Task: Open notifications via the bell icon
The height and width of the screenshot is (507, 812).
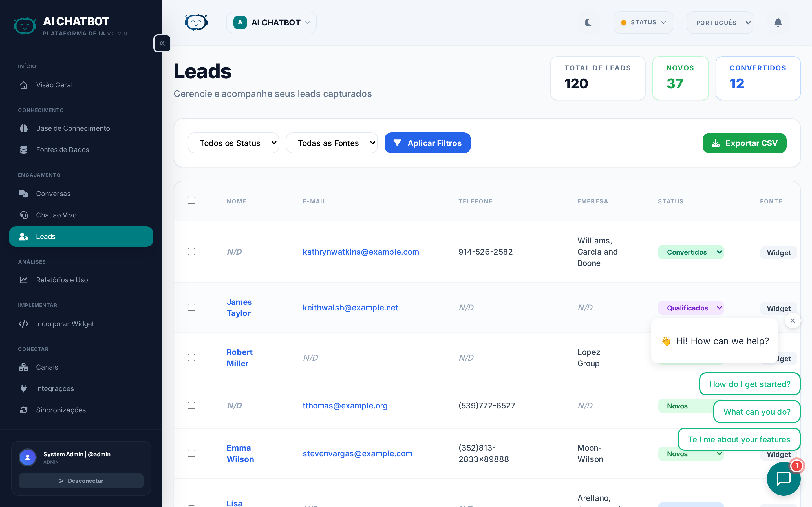Action: [x=778, y=23]
